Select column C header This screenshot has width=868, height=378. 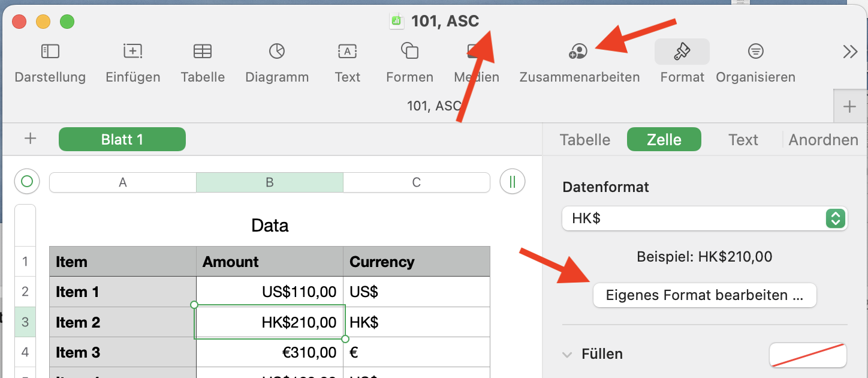click(416, 182)
